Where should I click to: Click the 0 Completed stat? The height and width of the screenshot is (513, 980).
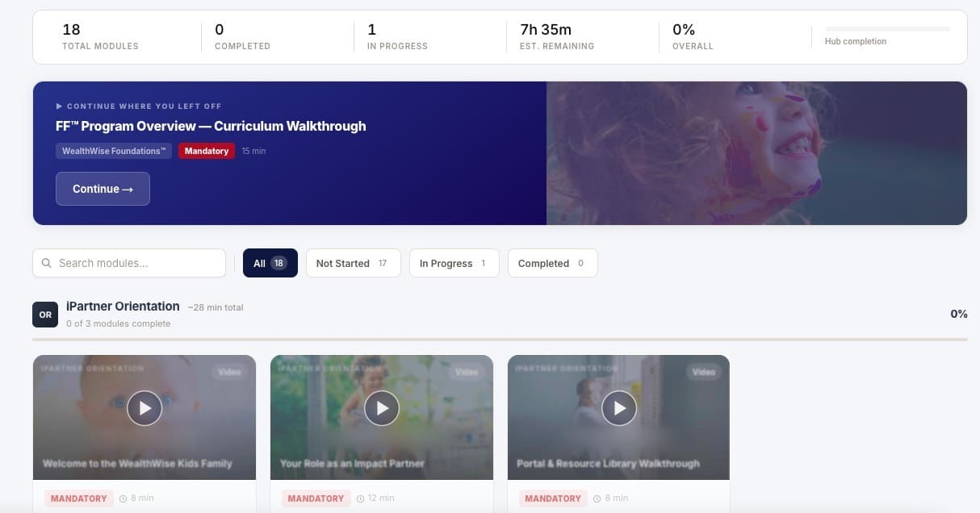click(x=242, y=36)
